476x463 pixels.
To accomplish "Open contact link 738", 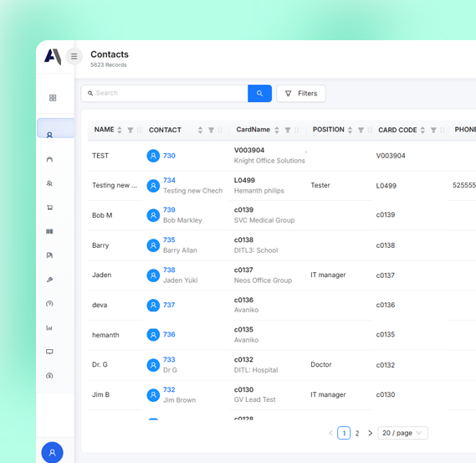I will point(169,270).
